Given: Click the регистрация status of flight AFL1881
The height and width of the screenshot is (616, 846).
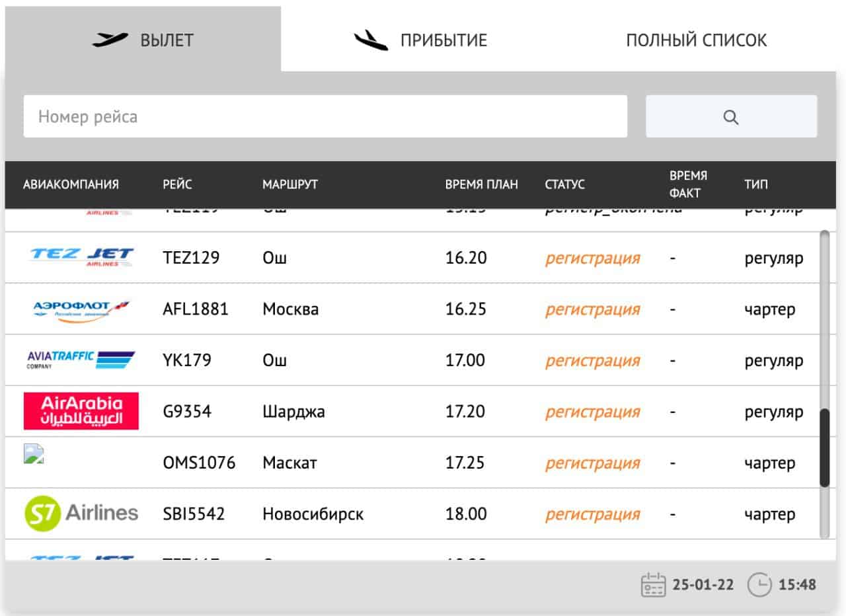Looking at the screenshot, I should click(x=593, y=309).
